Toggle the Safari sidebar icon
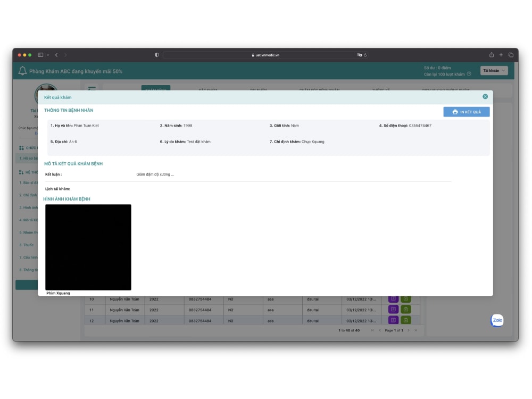The width and height of the screenshot is (532, 399). click(40, 55)
